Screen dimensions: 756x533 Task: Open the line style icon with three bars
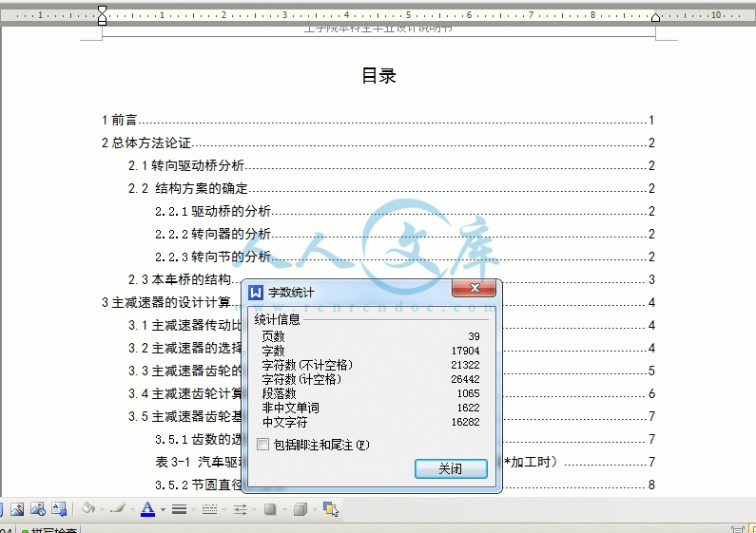click(180, 509)
